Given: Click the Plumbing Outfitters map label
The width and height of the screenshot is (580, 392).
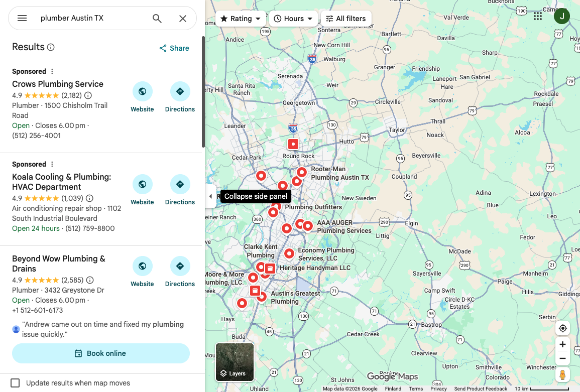Looking at the screenshot, I should [313, 207].
